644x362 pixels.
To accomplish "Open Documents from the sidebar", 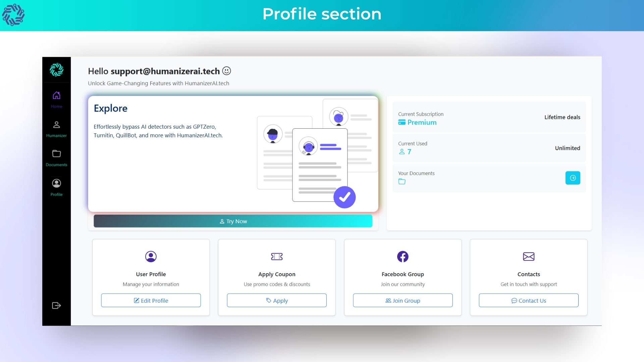I will click(56, 158).
